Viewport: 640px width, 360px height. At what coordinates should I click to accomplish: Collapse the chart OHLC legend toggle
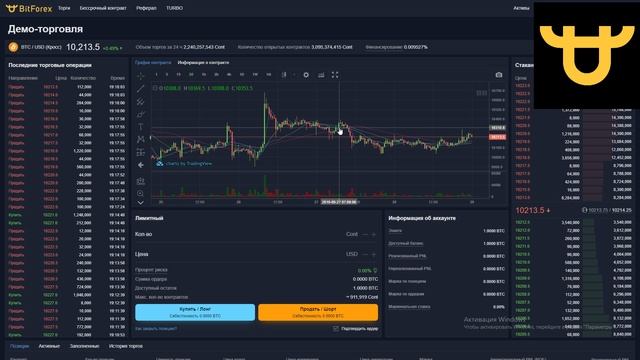pos(155,88)
